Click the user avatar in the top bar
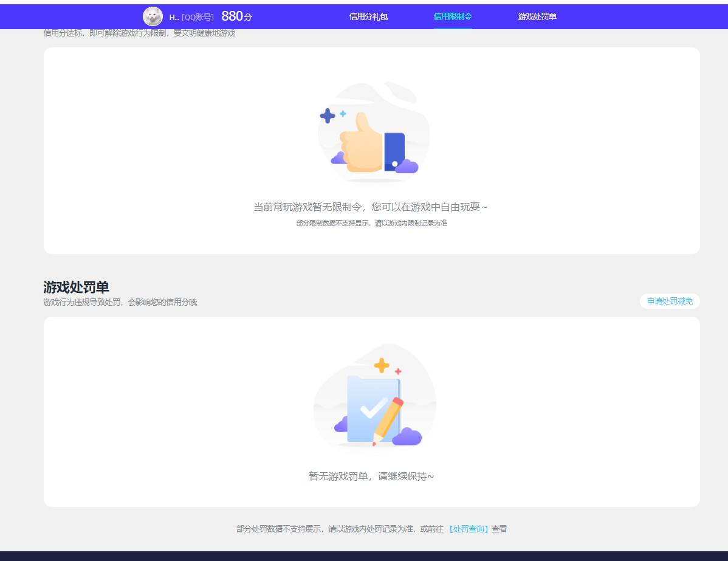728x561 pixels. (x=151, y=16)
